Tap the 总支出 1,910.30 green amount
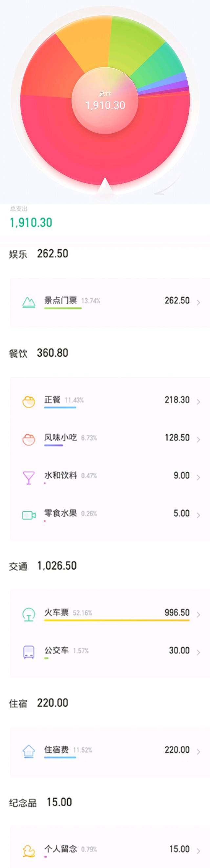Viewport: 210px width, 868px height. (31, 222)
